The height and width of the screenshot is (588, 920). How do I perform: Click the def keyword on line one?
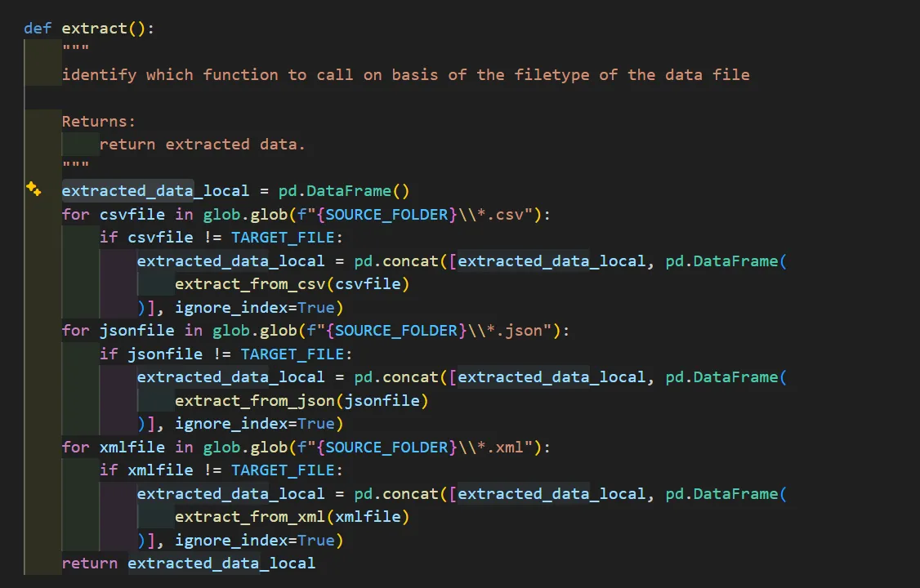point(37,28)
